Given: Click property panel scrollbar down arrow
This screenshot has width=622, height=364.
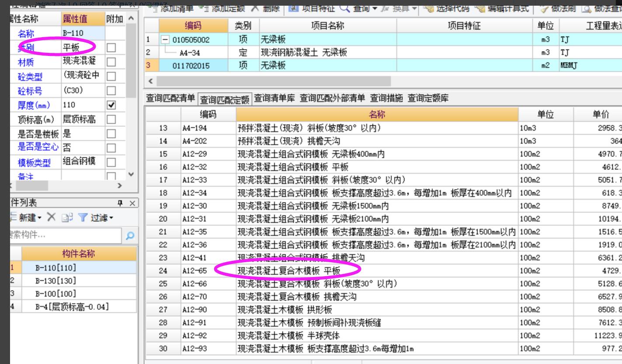Looking at the screenshot, I should tap(132, 175).
